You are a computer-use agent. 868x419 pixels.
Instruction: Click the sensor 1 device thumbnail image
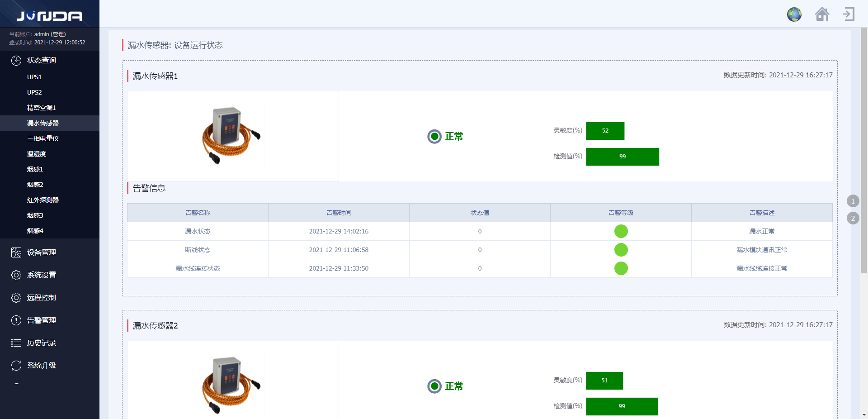click(231, 136)
